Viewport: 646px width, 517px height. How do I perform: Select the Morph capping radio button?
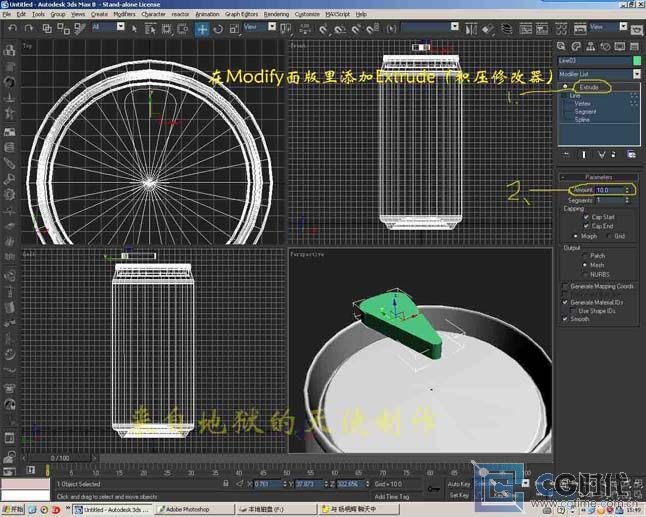click(x=576, y=236)
